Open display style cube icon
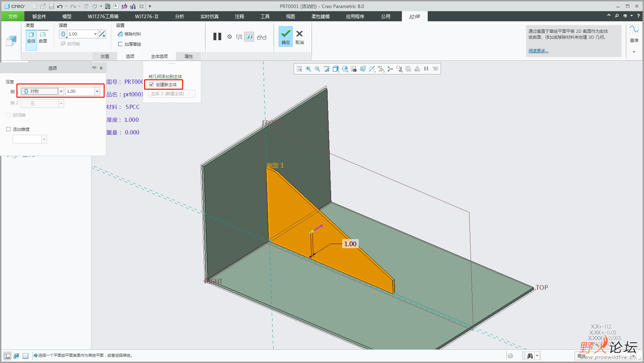 pyautogui.click(x=336, y=69)
